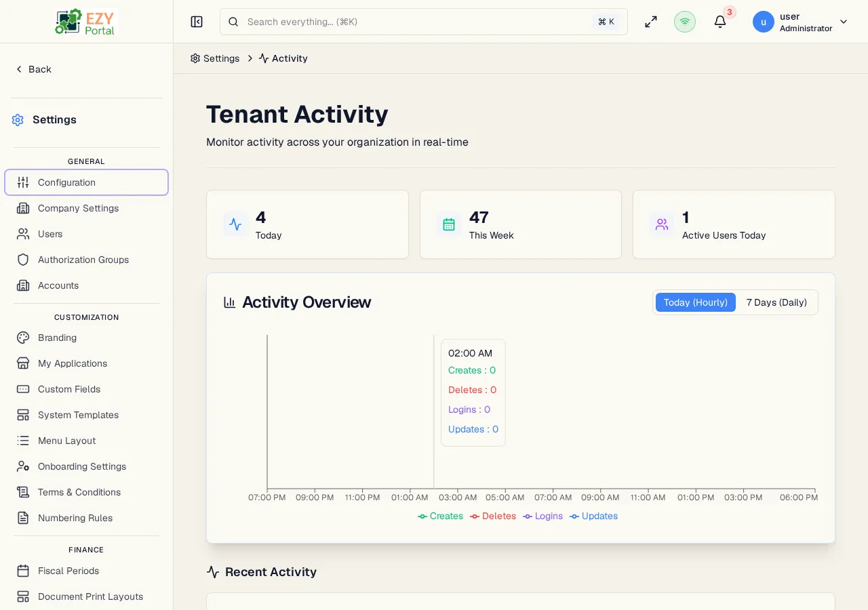Click the Active Users Today people icon

[x=662, y=224]
